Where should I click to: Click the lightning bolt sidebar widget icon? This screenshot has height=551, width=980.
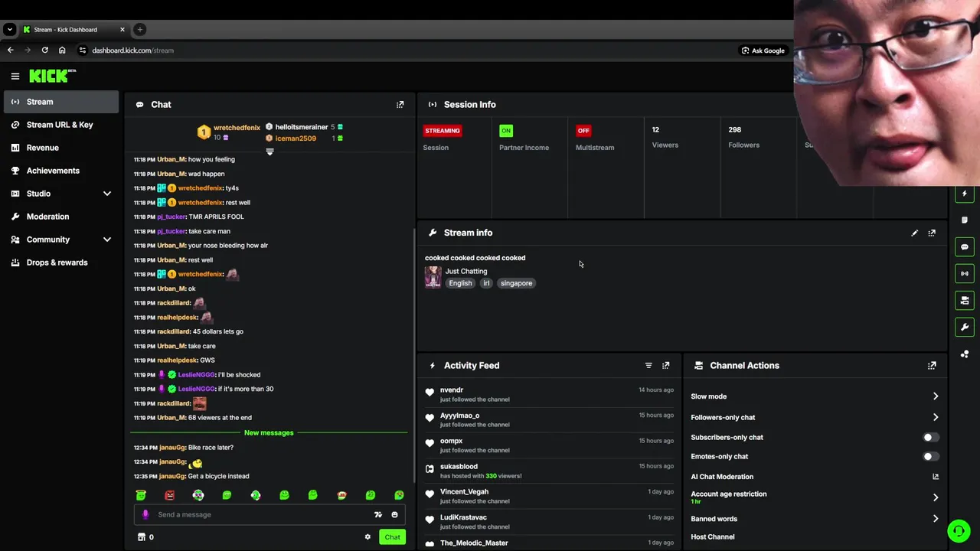click(x=965, y=194)
